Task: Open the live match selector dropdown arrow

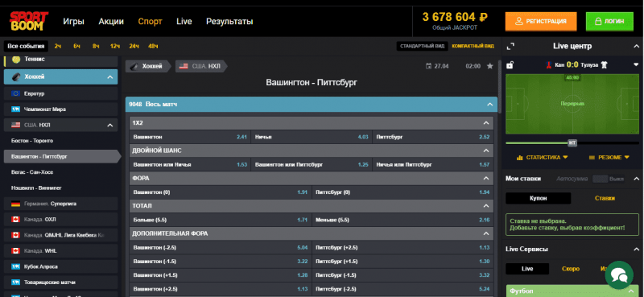Action: click(636, 65)
